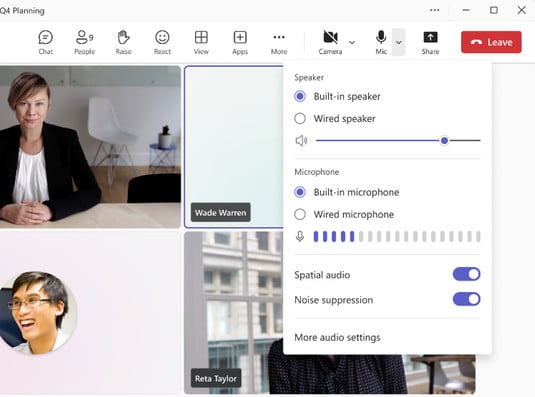Turn on the Camera
This screenshot has width=535, height=397.
(x=330, y=43)
